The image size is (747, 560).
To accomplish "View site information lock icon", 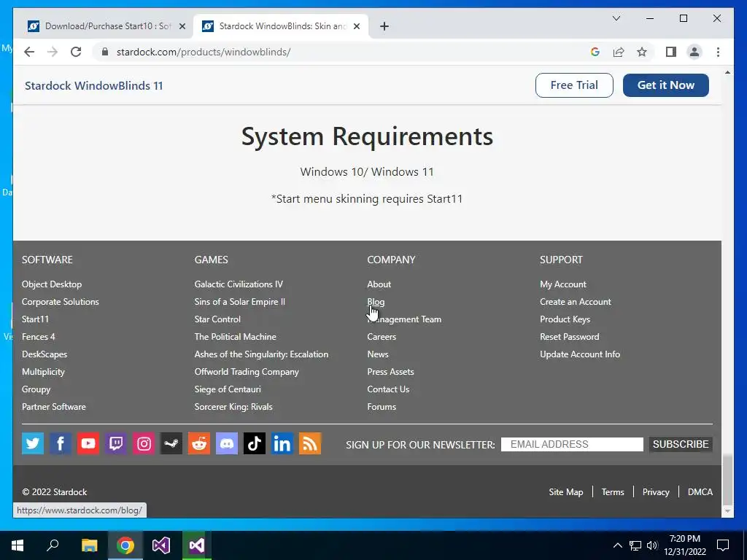I will [x=105, y=52].
